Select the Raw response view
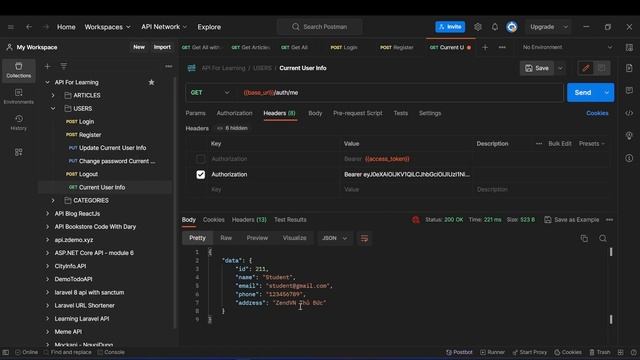 (226, 238)
